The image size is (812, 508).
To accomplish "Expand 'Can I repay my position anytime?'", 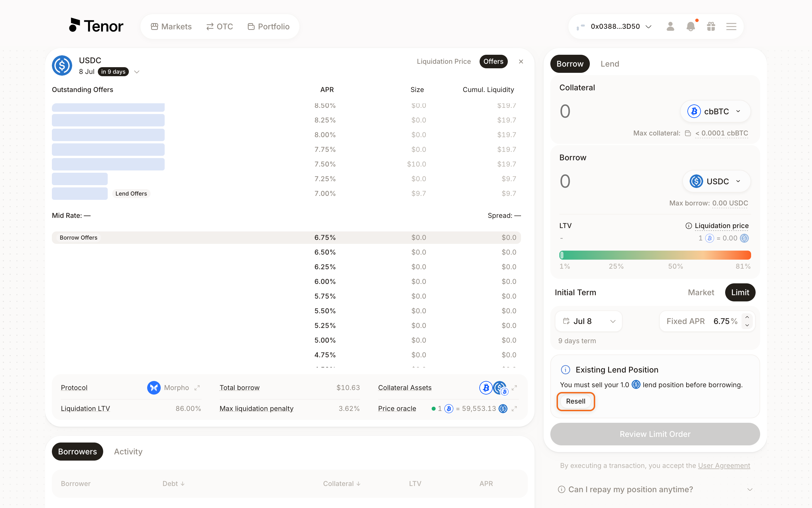I will [x=655, y=490].
